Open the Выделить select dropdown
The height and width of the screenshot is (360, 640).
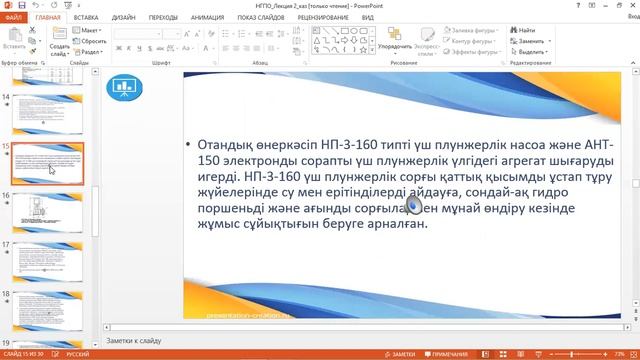point(529,52)
